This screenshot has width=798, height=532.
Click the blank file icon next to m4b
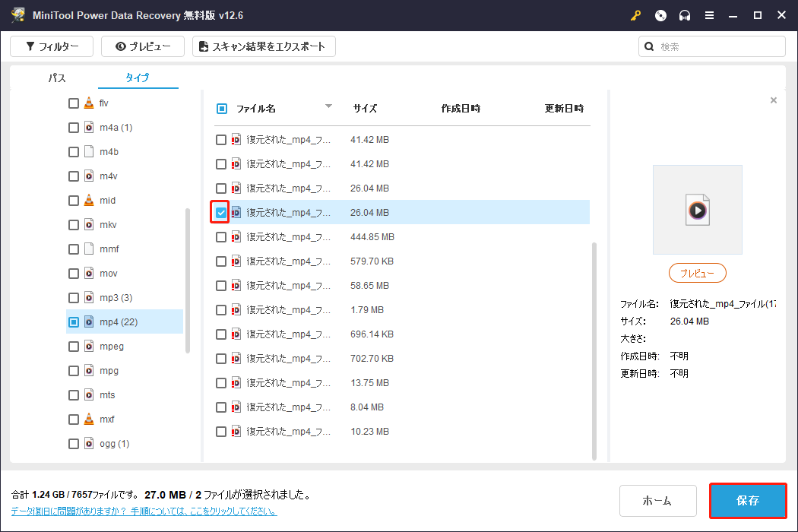tap(89, 152)
